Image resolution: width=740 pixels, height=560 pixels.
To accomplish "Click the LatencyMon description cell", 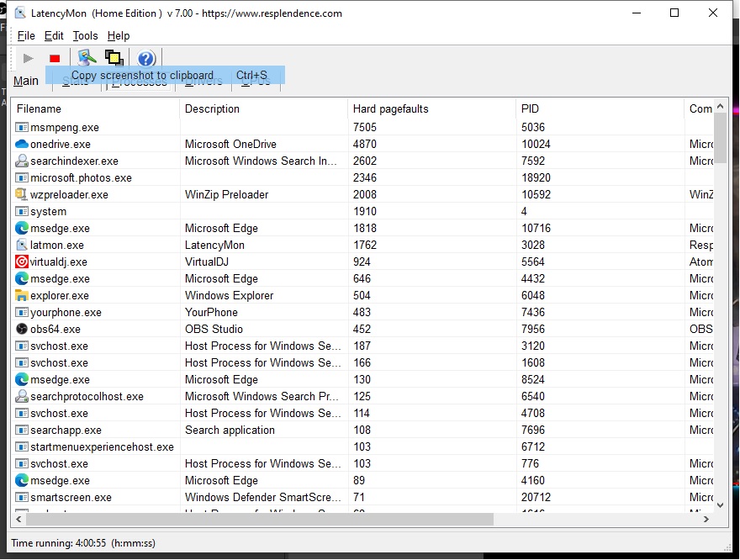I will [214, 245].
